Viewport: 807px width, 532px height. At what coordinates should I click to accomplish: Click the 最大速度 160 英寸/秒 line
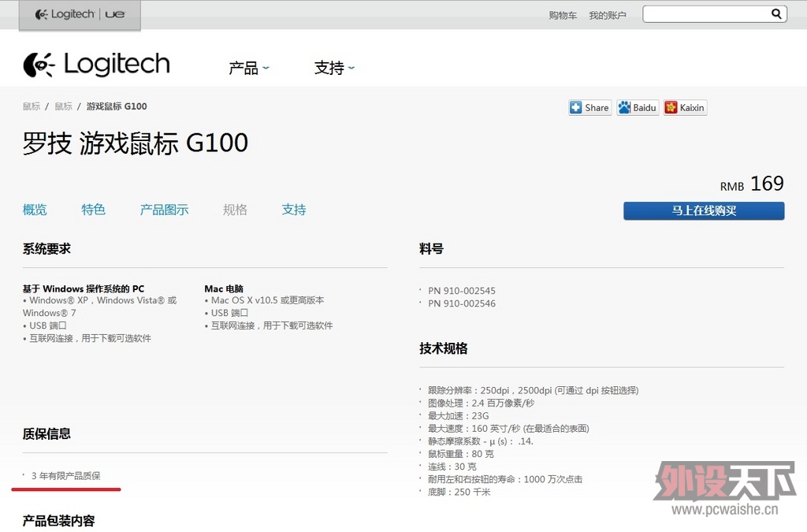(508, 429)
